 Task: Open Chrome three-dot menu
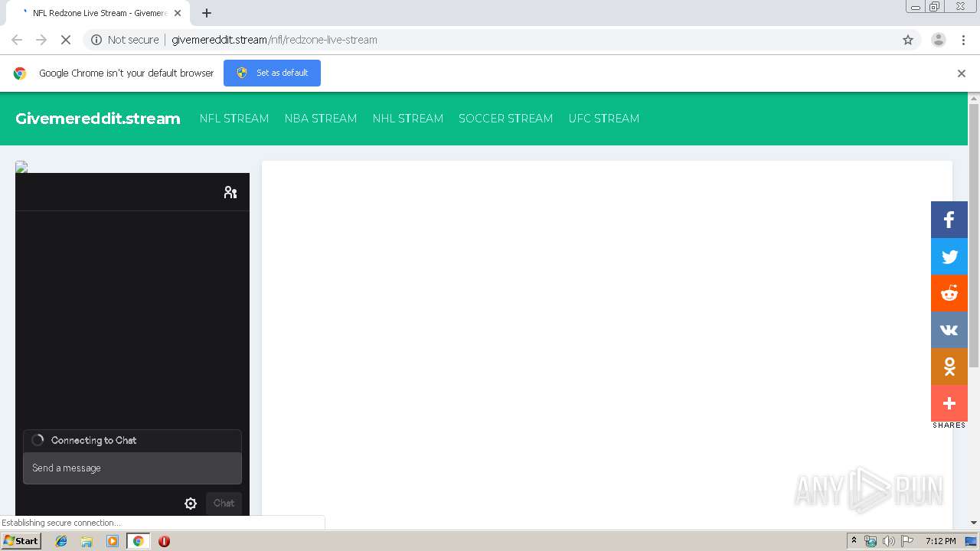pos(964,40)
